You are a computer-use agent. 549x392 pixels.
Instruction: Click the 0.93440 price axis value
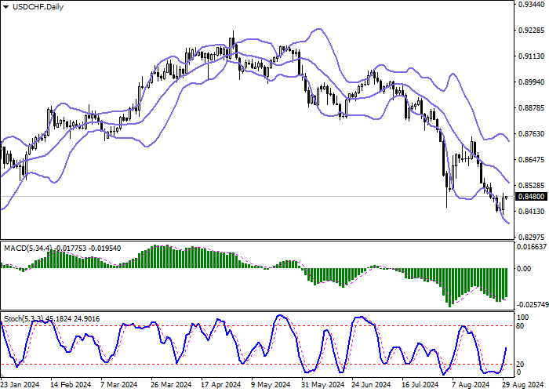point(532,5)
